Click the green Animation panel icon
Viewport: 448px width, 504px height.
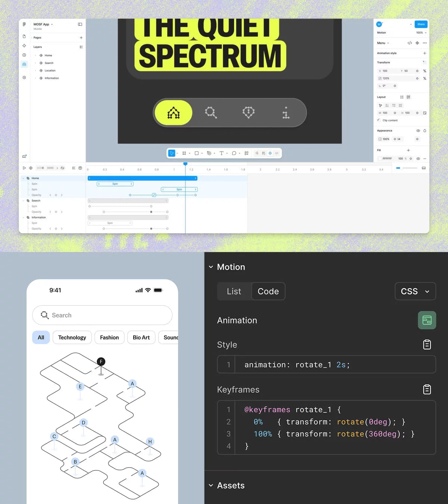tap(427, 320)
